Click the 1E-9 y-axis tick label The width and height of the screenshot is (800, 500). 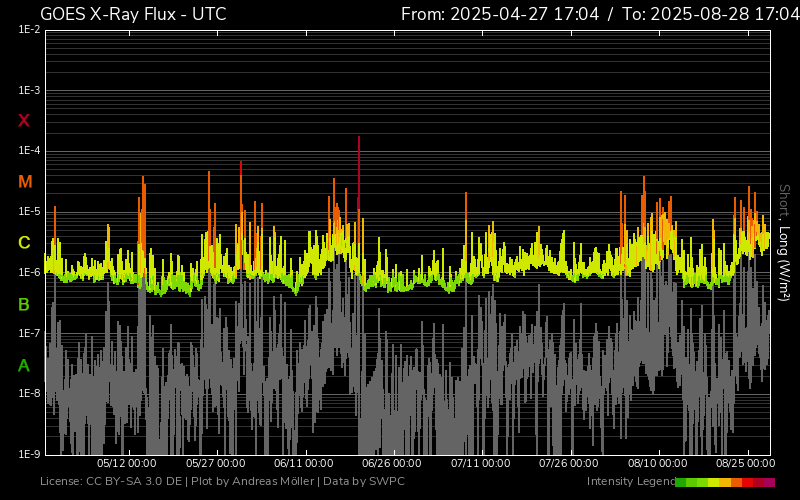tap(29, 455)
